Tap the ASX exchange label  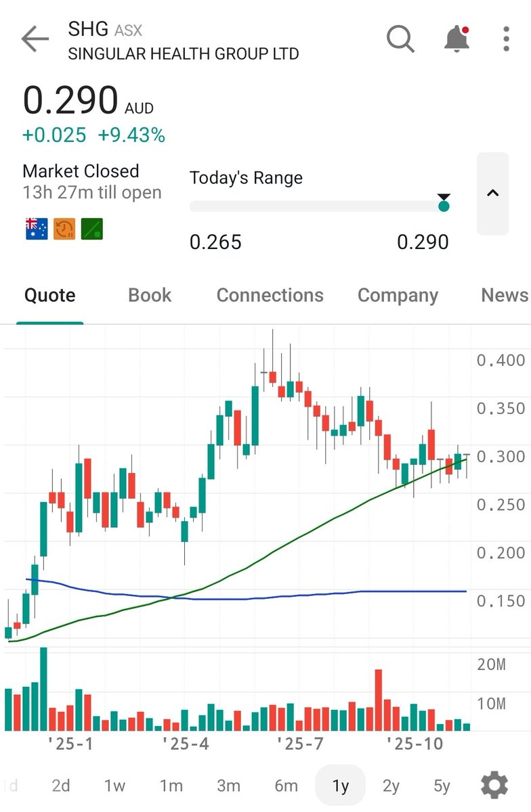128,30
